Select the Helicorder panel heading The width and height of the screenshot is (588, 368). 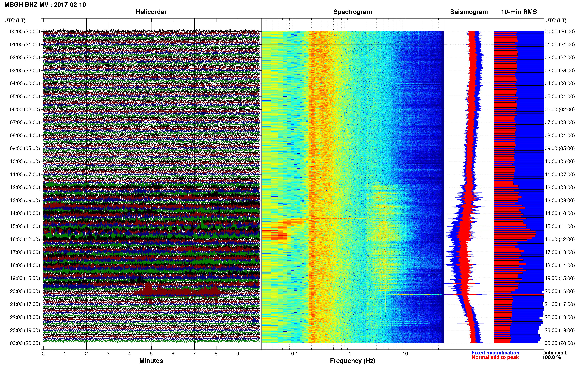point(151,12)
